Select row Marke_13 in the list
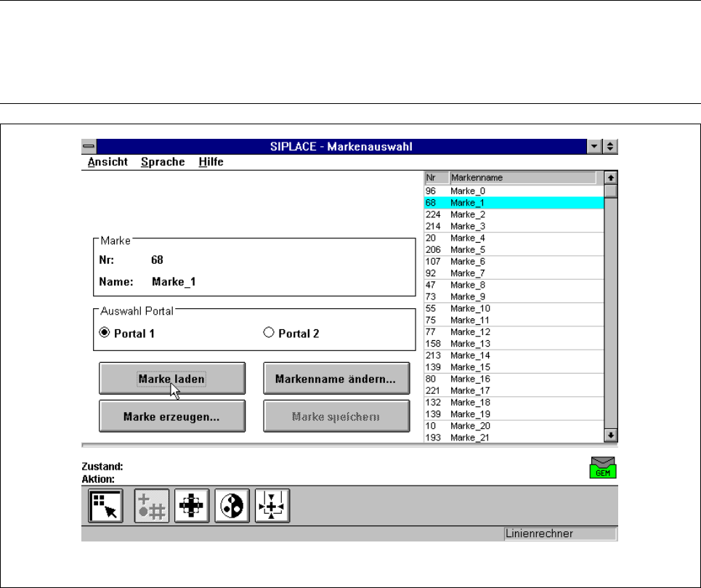 pos(514,343)
